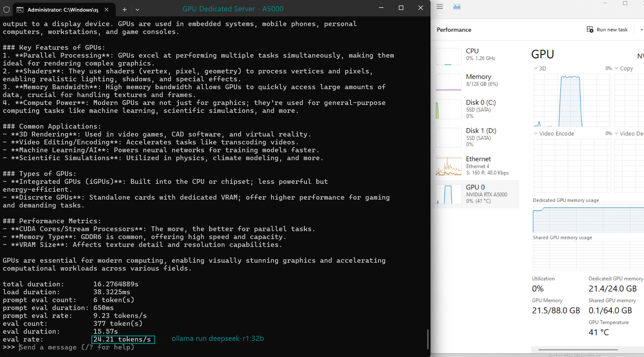Screen dimensions: 644x357
Task: Click the Ethernet mini graph thumbnail
Action: pos(449,166)
